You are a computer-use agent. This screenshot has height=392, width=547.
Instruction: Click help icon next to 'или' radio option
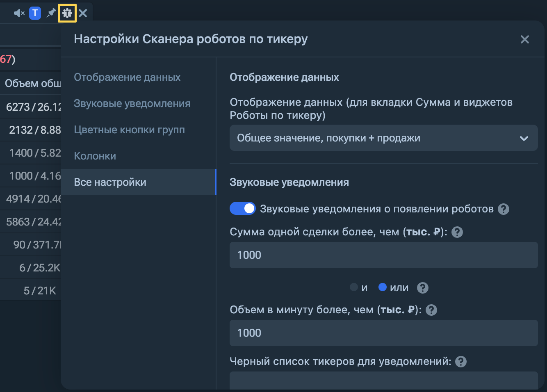pyautogui.click(x=423, y=288)
